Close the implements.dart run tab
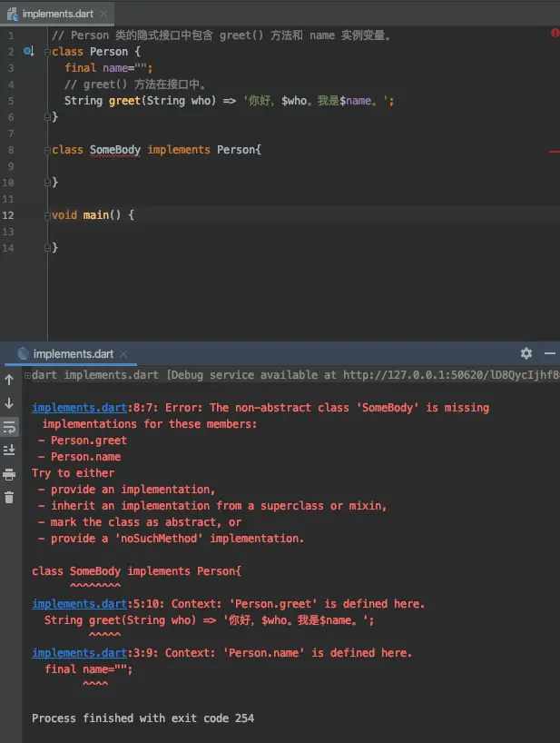Viewport: 560px width, 743px height. (123, 354)
